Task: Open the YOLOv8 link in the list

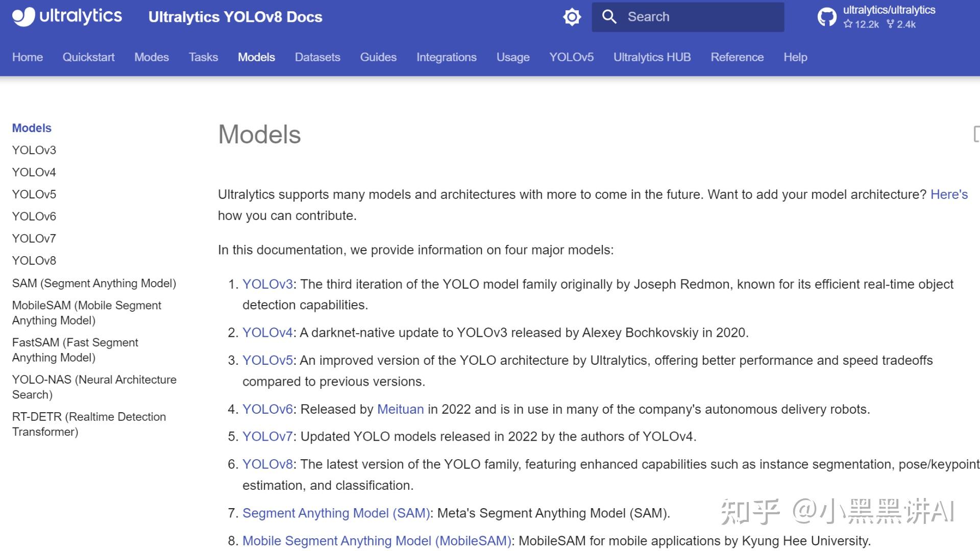Action: (267, 464)
